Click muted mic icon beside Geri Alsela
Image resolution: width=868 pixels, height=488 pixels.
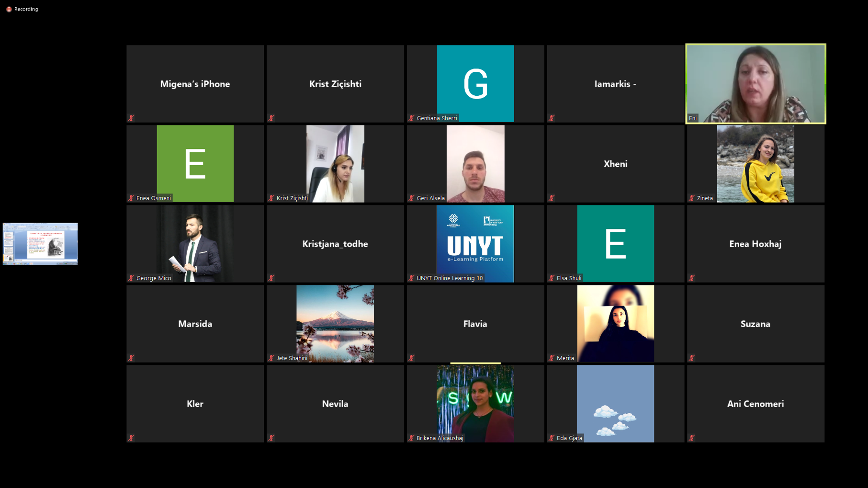pyautogui.click(x=411, y=198)
